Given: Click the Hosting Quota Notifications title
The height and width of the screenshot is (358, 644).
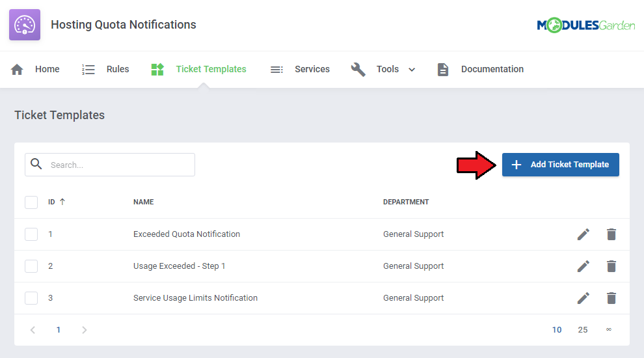Looking at the screenshot, I should (x=123, y=25).
